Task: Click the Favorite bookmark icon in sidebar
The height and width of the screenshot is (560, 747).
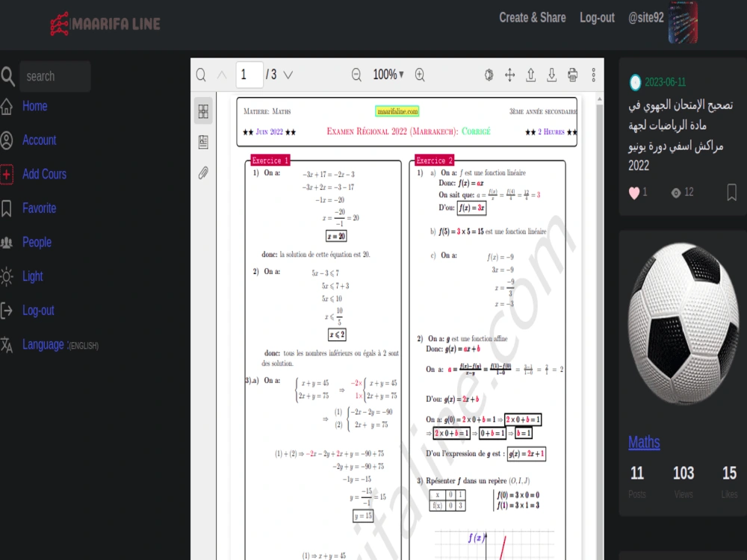Action: [6, 208]
